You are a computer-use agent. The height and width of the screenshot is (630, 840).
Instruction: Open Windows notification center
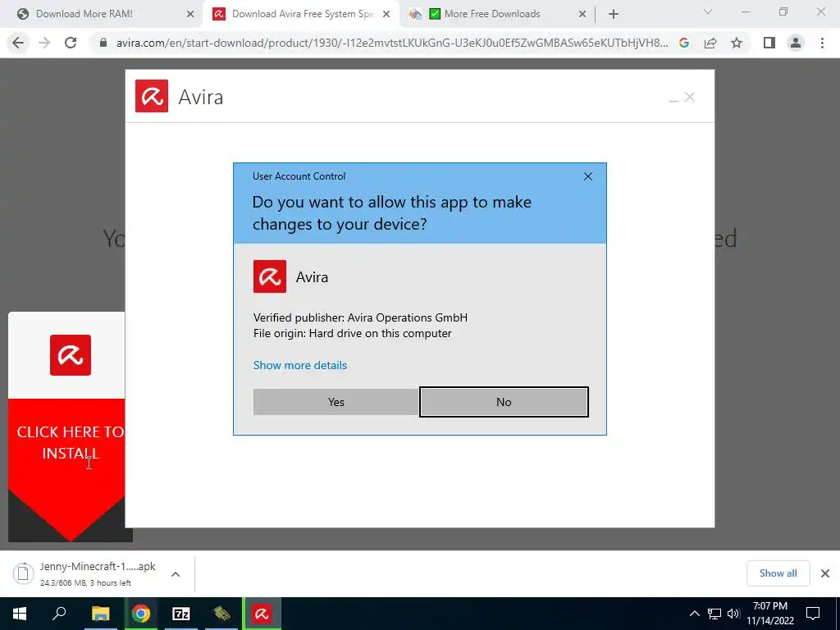point(813,614)
